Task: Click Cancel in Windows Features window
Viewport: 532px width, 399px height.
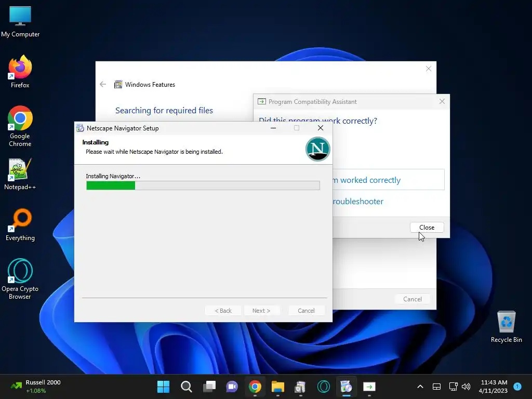Action: coord(412,299)
